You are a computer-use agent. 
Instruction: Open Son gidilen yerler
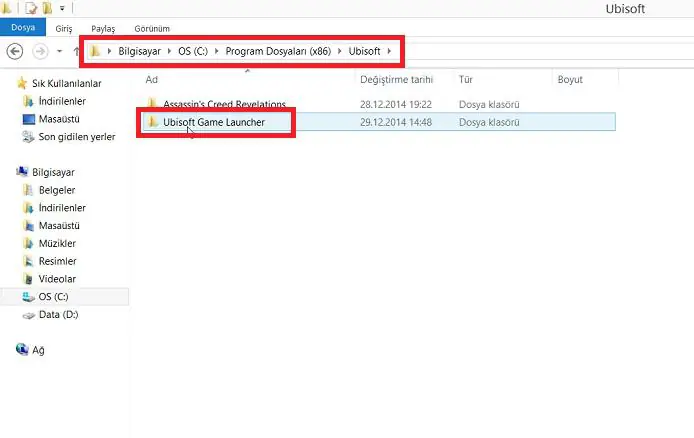pyautogui.click(x=77, y=137)
